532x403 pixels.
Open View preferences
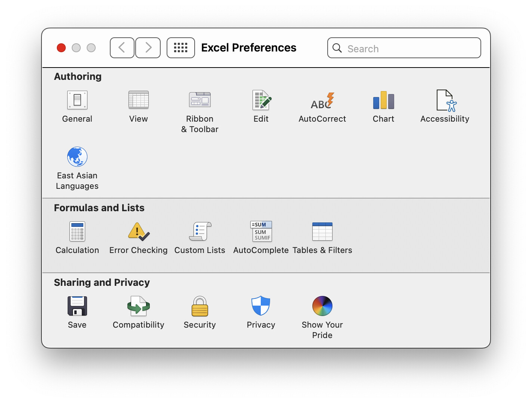coord(138,100)
